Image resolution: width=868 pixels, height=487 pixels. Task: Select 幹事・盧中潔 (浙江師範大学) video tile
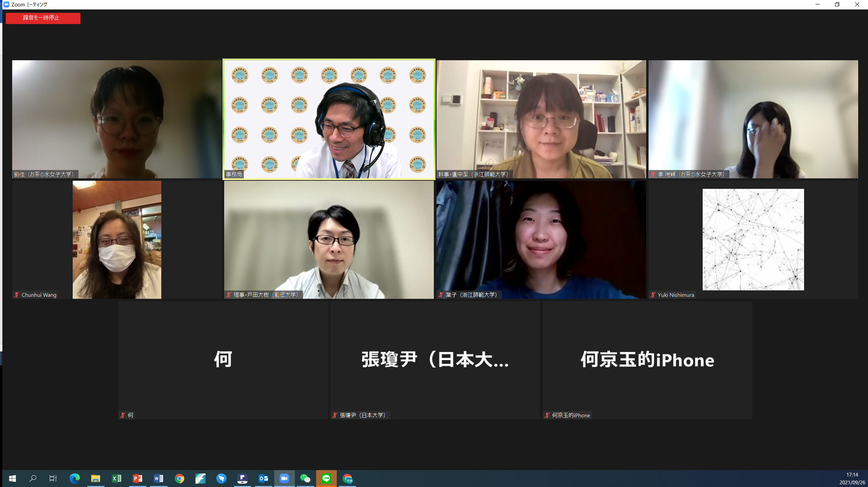tap(541, 119)
